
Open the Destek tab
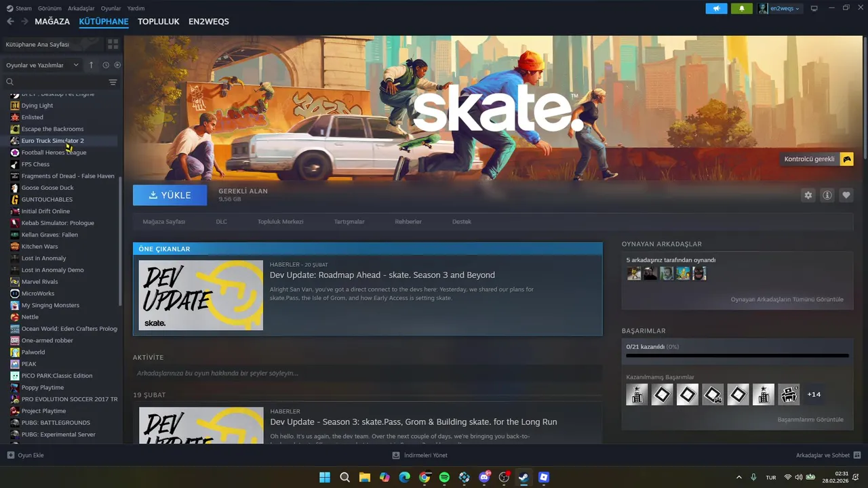462,222
